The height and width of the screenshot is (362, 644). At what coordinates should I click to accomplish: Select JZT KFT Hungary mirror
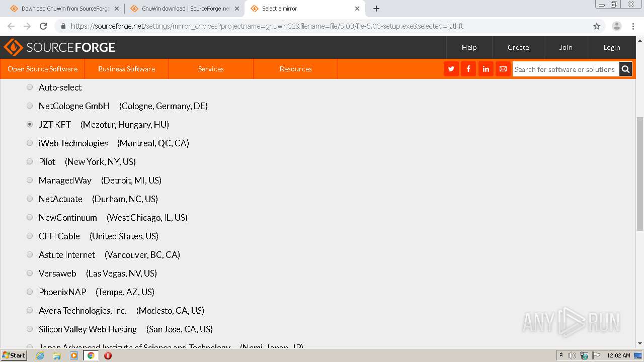[x=30, y=124]
